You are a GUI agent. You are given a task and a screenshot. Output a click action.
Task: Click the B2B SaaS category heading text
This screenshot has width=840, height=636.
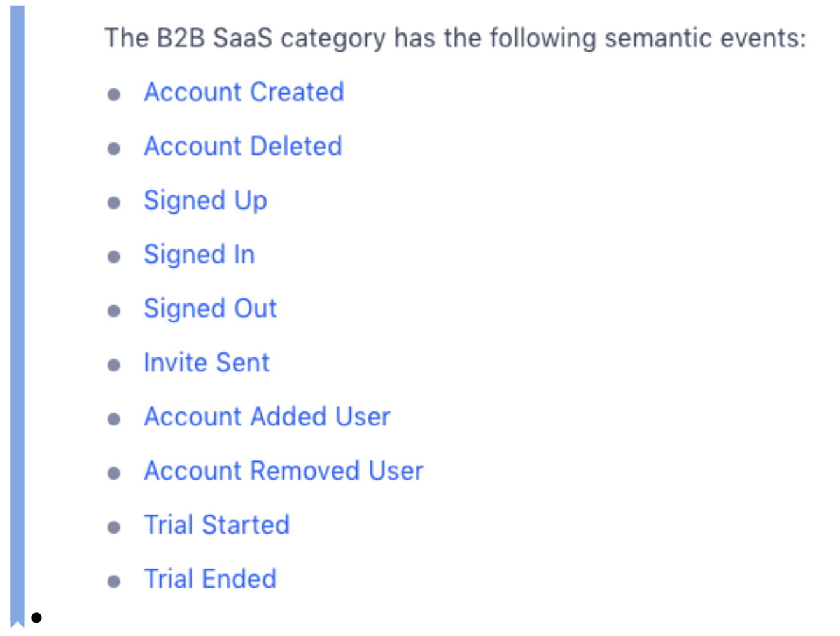pos(455,38)
